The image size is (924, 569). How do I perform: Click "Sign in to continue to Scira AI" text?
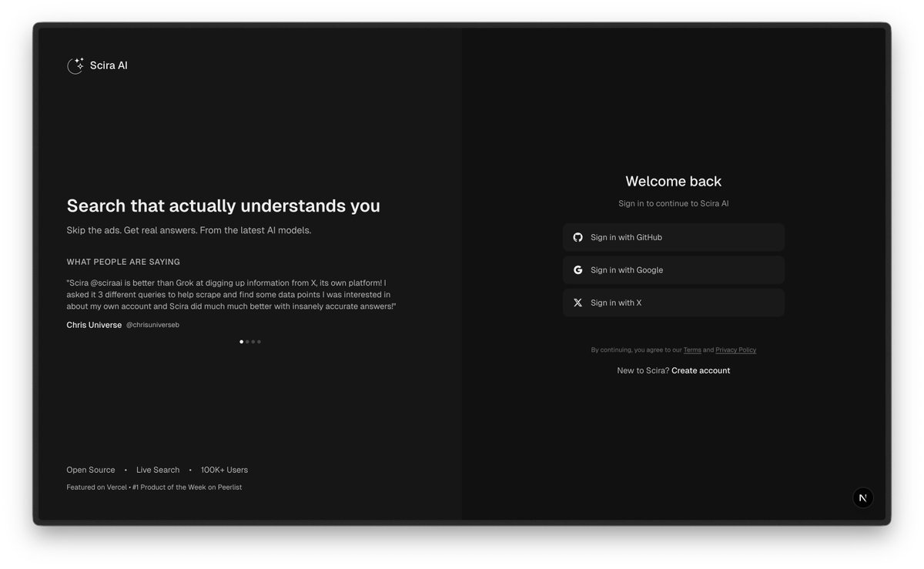tap(674, 203)
